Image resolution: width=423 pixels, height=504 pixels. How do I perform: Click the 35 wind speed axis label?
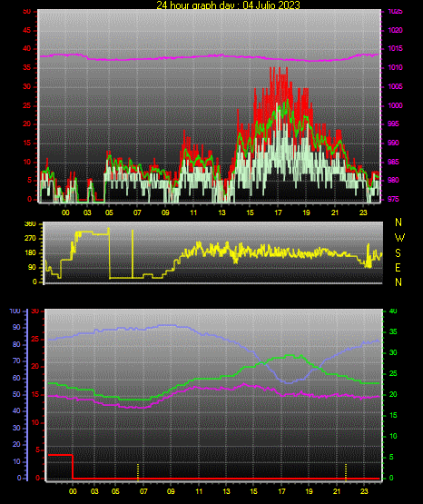[26, 68]
